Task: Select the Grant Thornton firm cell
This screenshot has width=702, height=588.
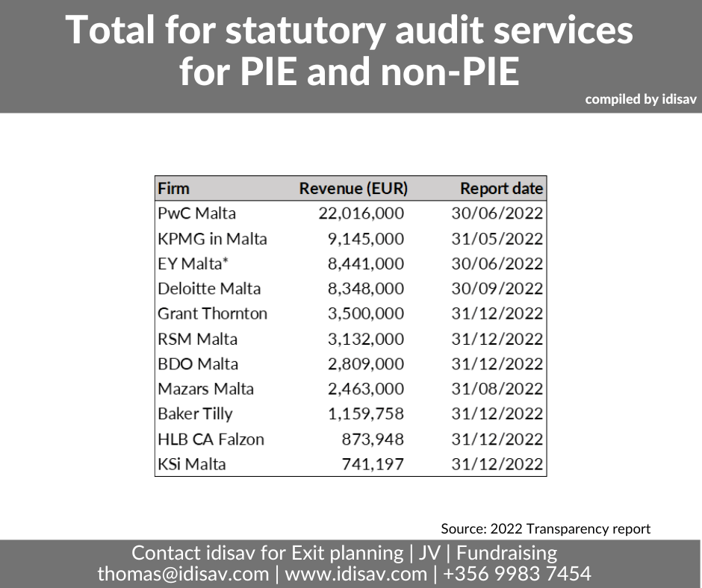Action: point(212,313)
